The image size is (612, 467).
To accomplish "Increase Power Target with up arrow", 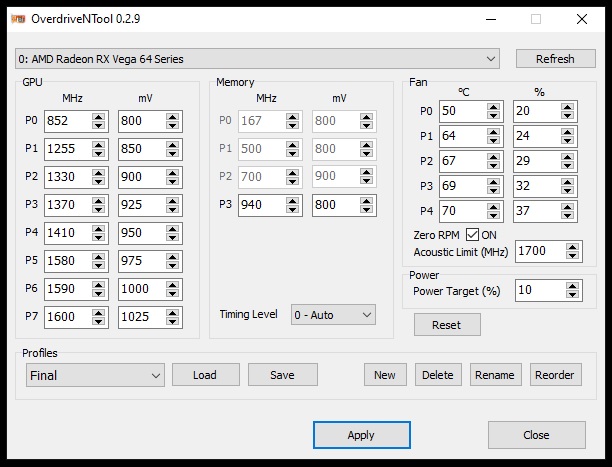I will tap(573, 286).
